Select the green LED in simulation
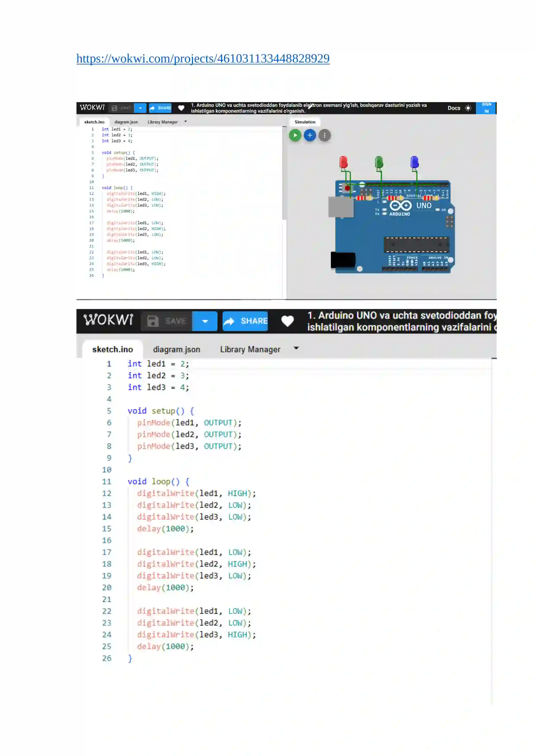 (x=379, y=162)
